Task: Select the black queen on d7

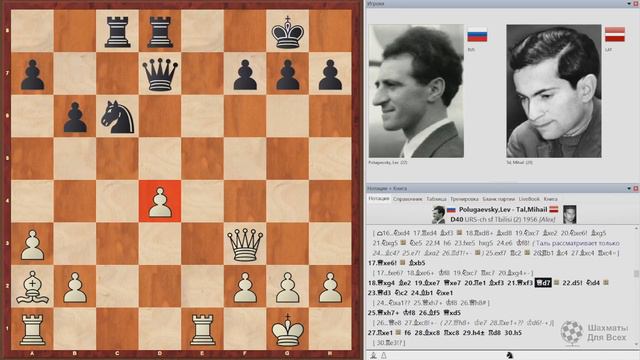Action: click(x=160, y=74)
